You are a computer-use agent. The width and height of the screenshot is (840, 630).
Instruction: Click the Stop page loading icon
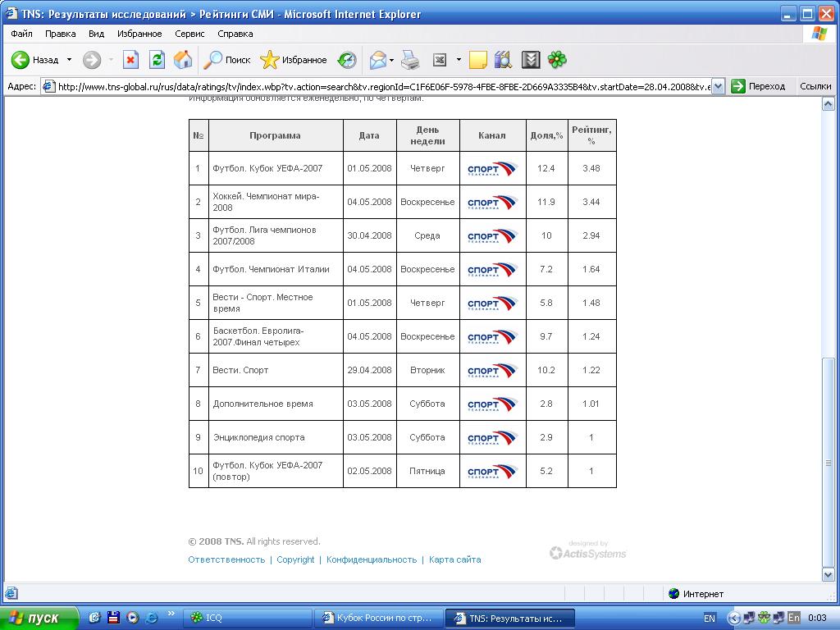(x=130, y=60)
